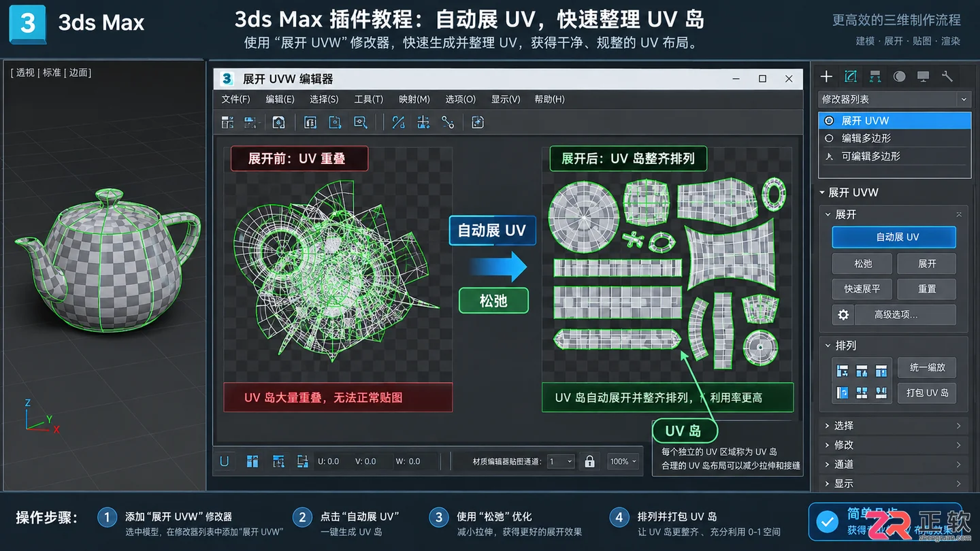Click the fourth status bar icon left of U: 0.0
Screen dimensions: 980x551
(303, 461)
